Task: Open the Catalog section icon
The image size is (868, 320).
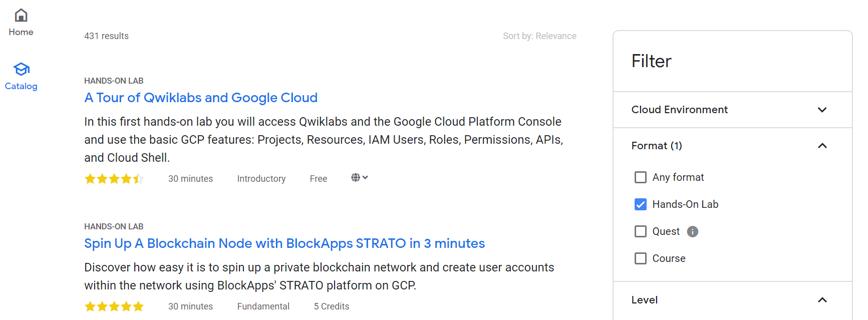Action: click(x=21, y=69)
